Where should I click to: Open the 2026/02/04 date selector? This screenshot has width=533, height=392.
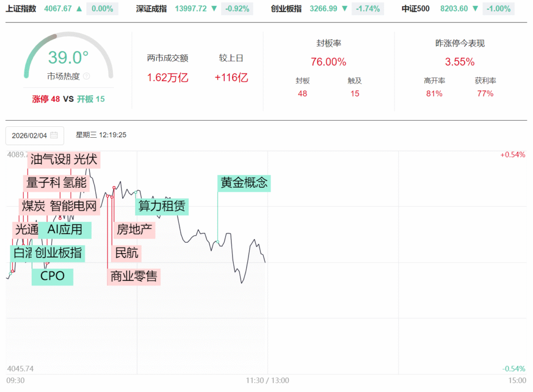pyautogui.click(x=34, y=136)
